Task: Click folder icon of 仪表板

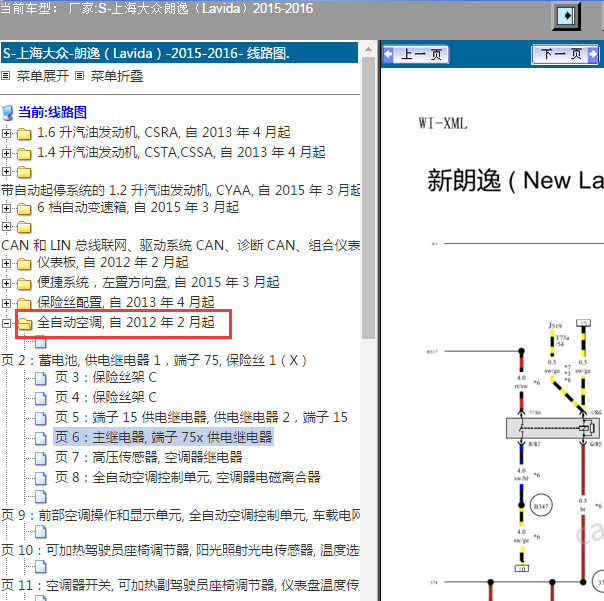Action: coord(24,264)
